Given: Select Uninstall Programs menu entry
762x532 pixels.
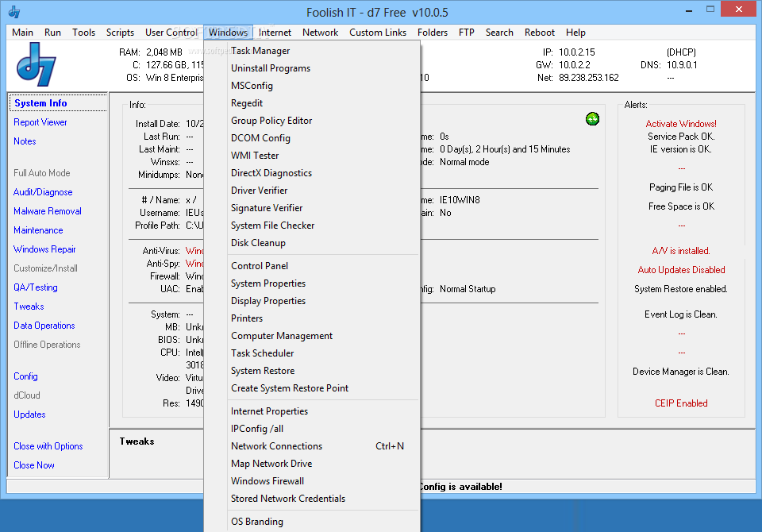Looking at the screenshot, I should 312,68.
